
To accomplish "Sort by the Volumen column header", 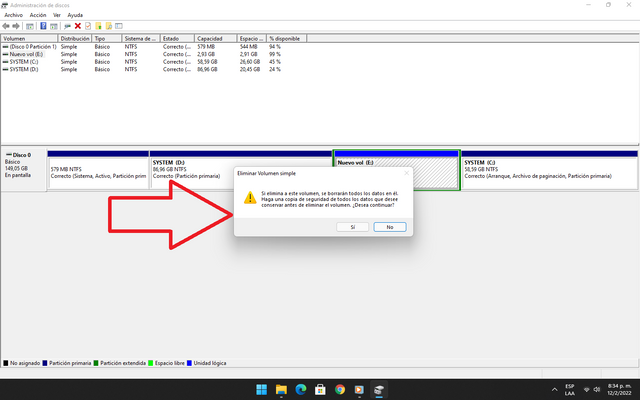I will (29, 38).
